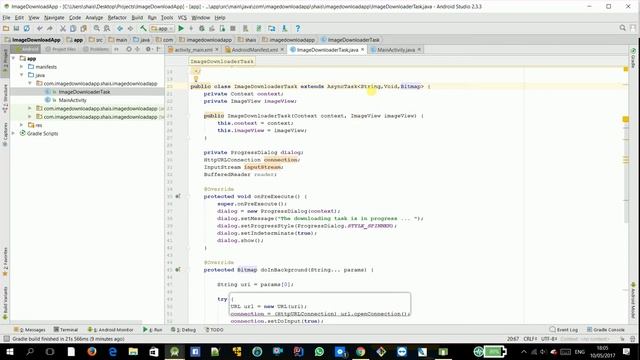Open the VCS menu
The image size is (640, 360).
[x=182, y=18]
